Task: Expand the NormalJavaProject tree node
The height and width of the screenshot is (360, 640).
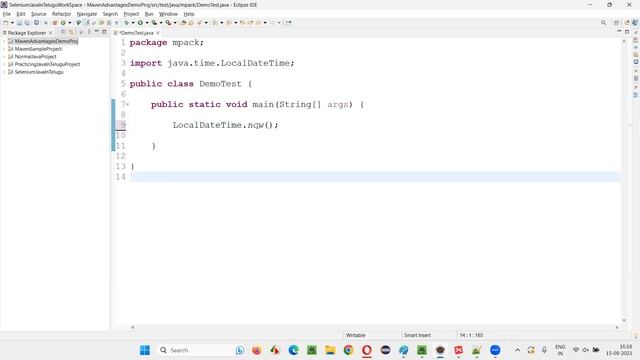Action: pyautogui.click(x=4, y=57)
